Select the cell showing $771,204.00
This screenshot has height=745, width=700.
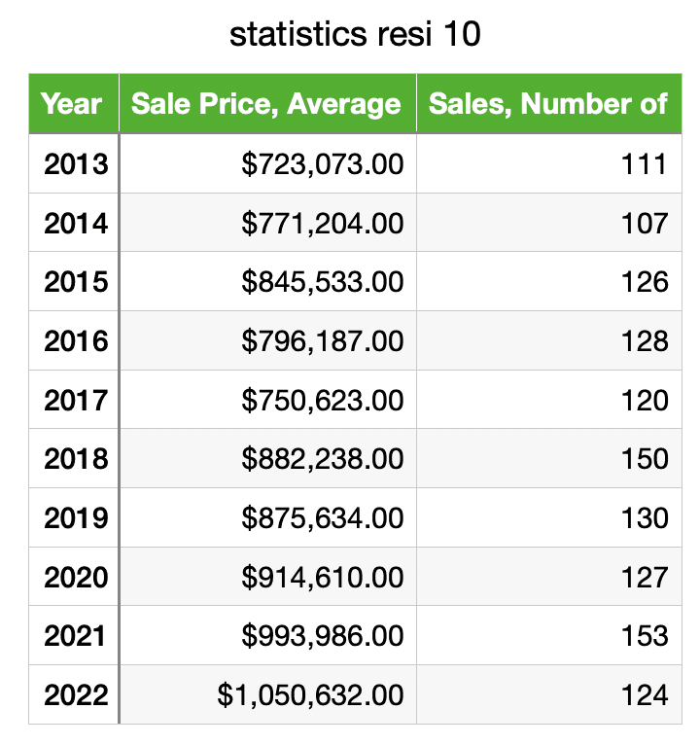322,223
